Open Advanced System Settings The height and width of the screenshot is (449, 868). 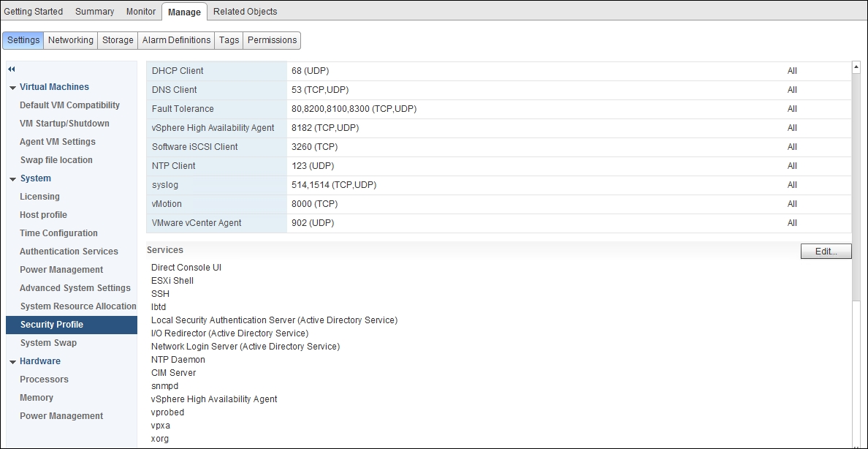click(x=75, y=287)
